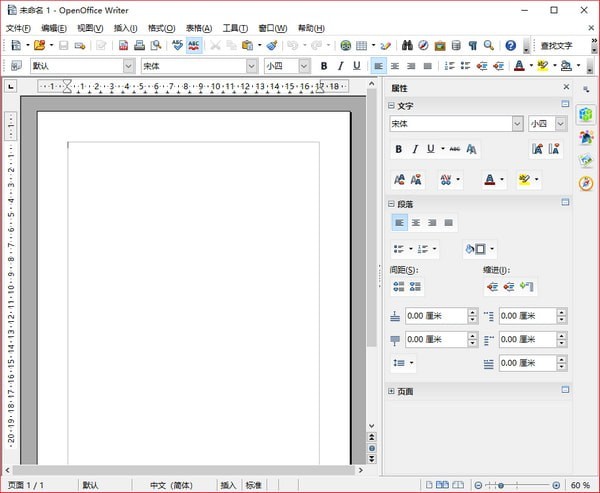The image size is (600, 493).
Task: Click the Format Paintbrush icon
Action: coord(271,46)
